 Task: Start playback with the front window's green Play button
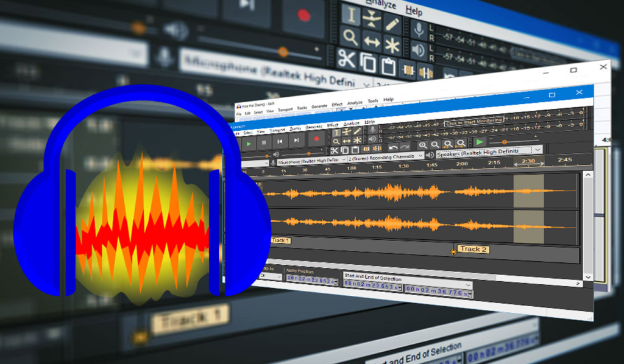249,144
